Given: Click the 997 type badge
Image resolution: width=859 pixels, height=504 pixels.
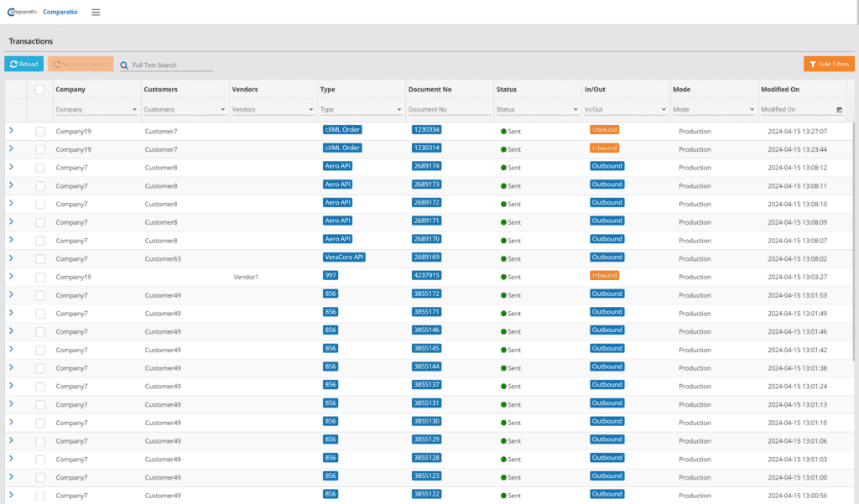Looking at the screenshot, I should click(x=331, y=276).
